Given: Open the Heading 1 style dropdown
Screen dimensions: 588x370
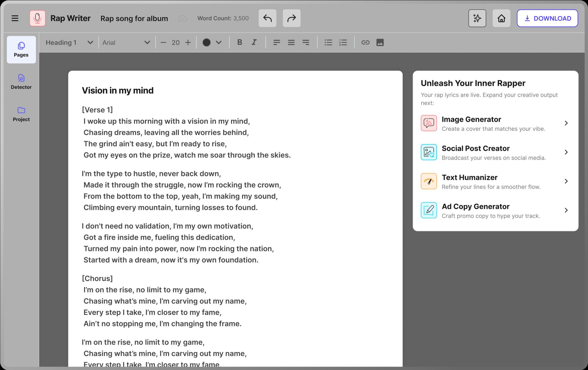Looking at the screenshot, I should click(69, 42).
